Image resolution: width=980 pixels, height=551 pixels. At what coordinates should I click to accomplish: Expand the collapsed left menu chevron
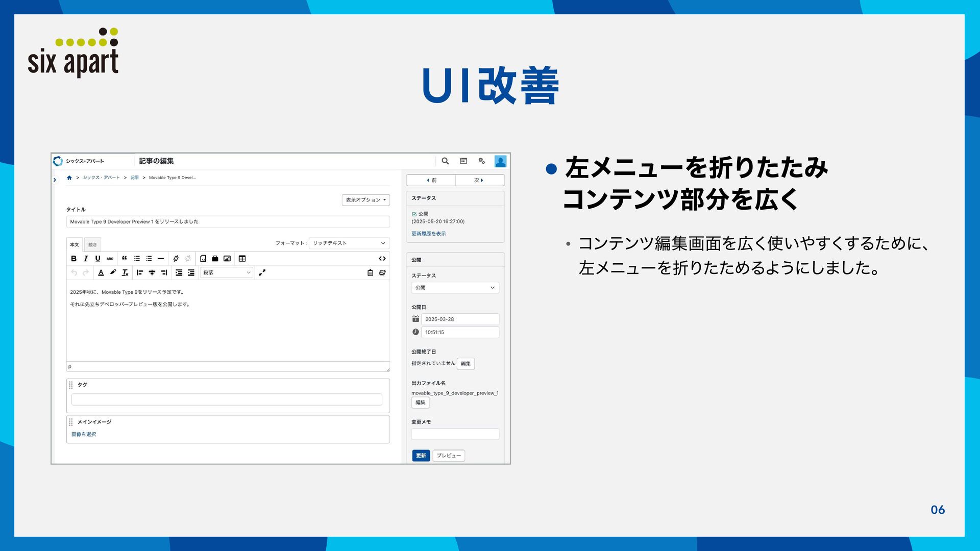55,180
